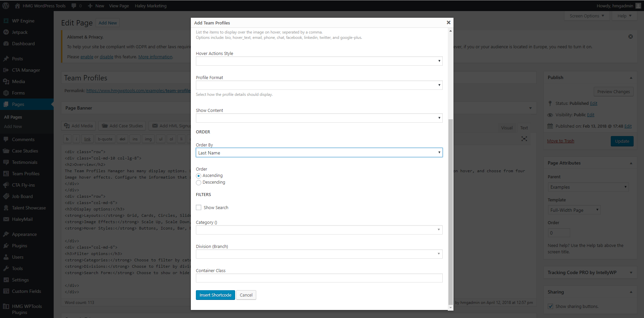
Task: Click the dialog scrollbar up arrow
Action: (450, 31)
